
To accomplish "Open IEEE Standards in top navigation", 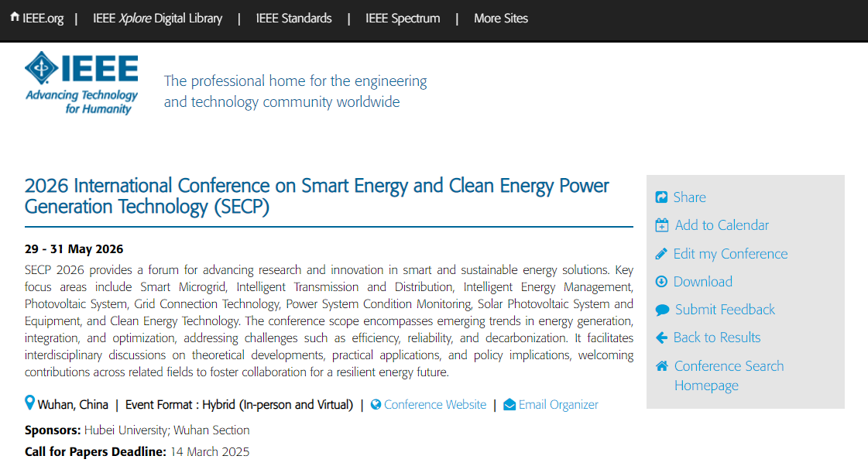I will point(293,19).
